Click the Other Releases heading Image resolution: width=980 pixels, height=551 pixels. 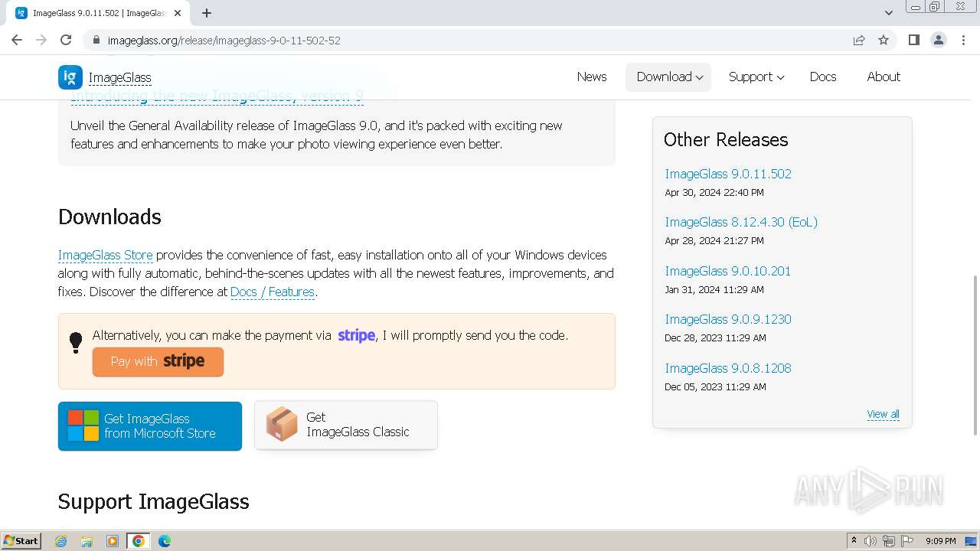click(726, 140)
